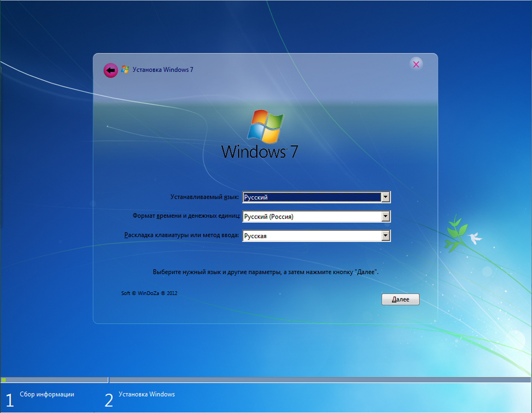Viewport: 532px width, 413px height.
Task: Open the time and currency format dropdown arrow
Action: coord(386,216)
